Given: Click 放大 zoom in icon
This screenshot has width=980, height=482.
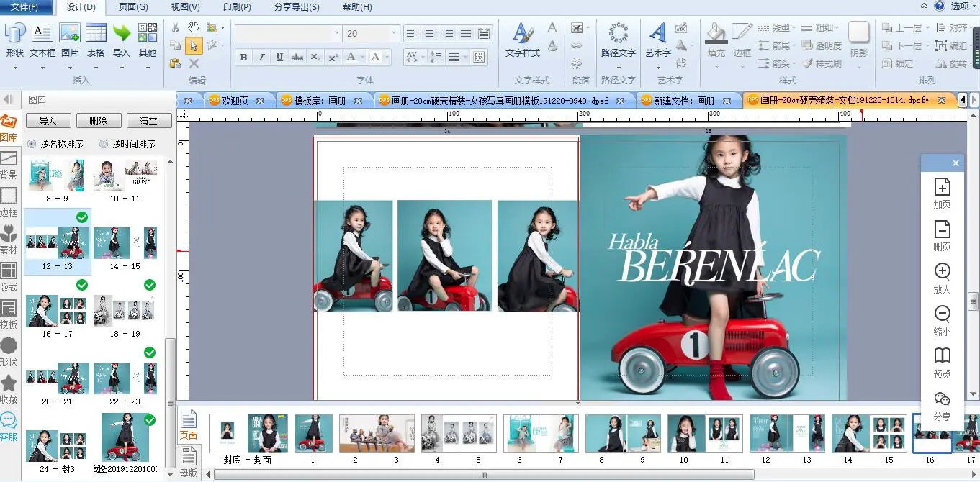Looking at the screenshot, I should [942, 278].
